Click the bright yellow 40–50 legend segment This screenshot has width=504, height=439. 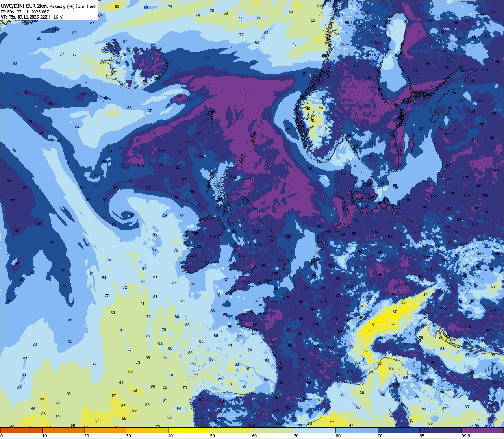coord(189,430)
